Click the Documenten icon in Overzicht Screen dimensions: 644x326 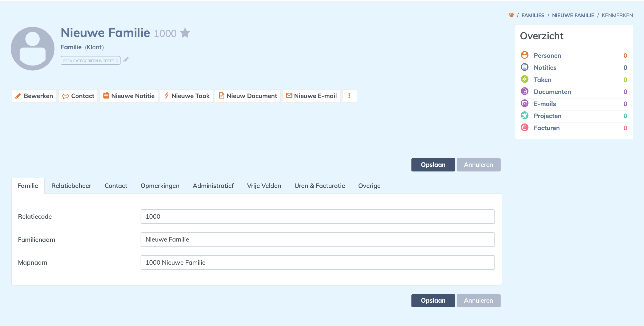pos(525,91)
